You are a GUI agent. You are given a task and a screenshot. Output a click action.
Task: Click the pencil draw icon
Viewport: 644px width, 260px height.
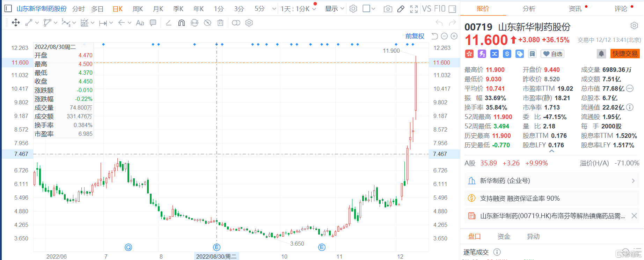401,9
